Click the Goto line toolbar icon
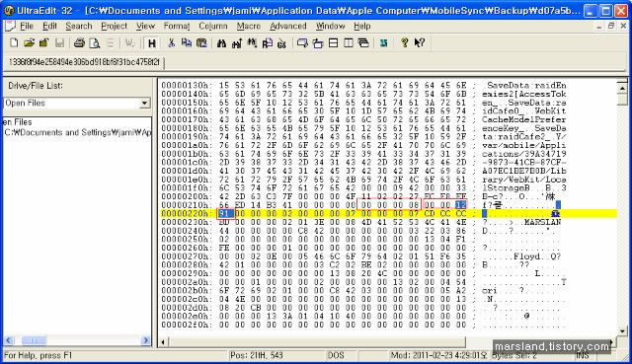 281,42
